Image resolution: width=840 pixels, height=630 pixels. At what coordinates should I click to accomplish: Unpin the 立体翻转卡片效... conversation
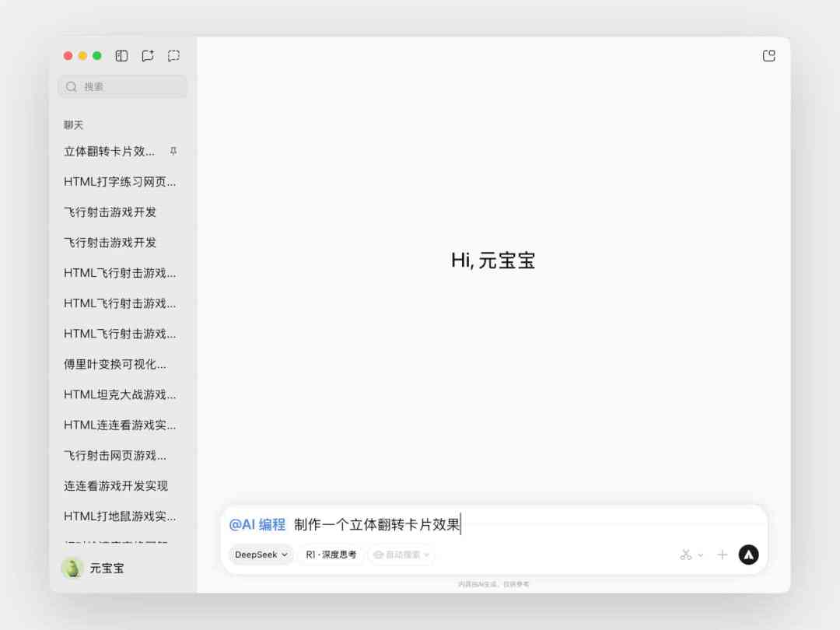[173, 151]
